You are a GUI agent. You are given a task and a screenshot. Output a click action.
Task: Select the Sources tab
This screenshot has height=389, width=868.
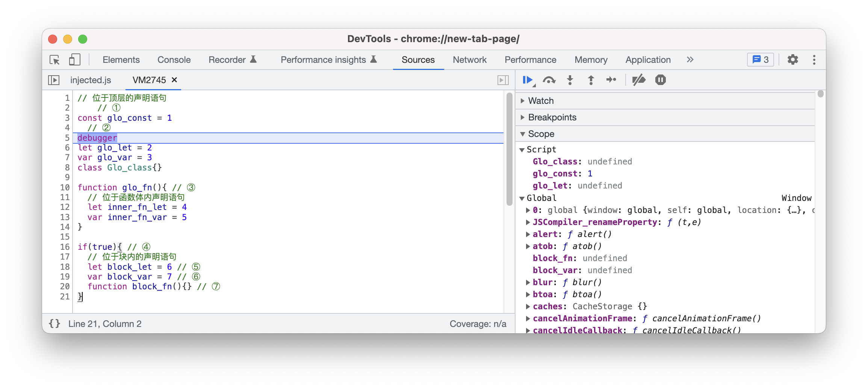pos(418,60)
